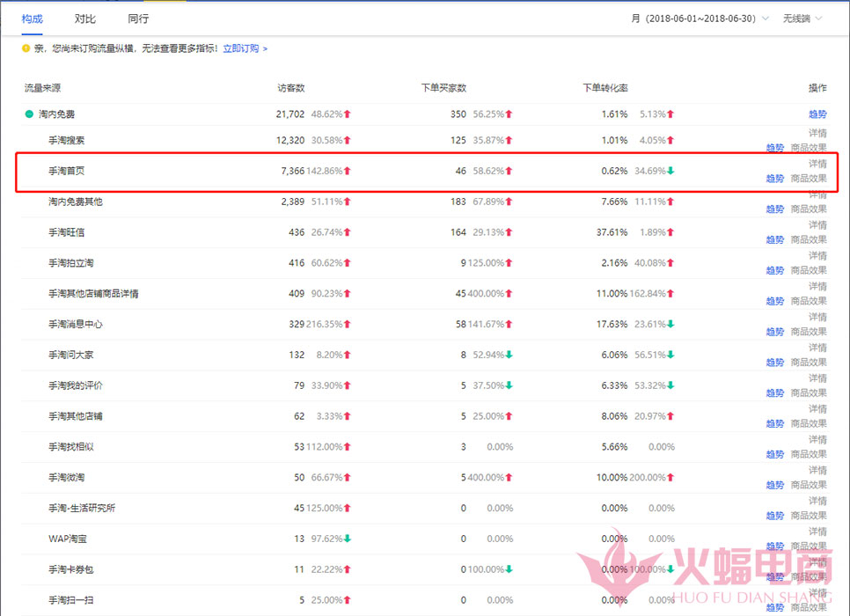
Task: Click the green dot icon beside 淘内免费
Action: [28, 113]
